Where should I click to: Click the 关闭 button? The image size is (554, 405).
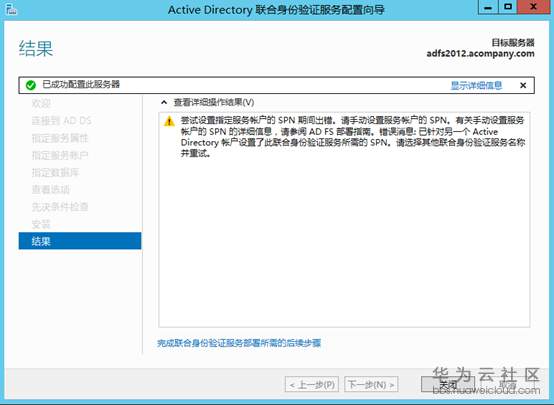click(448, 385)
